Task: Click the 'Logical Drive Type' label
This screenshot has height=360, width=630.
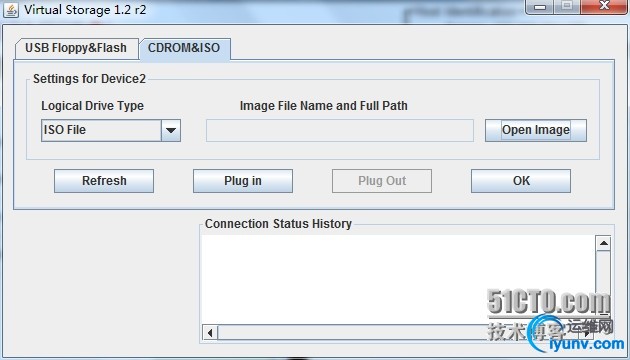Action: coord(92,106)
